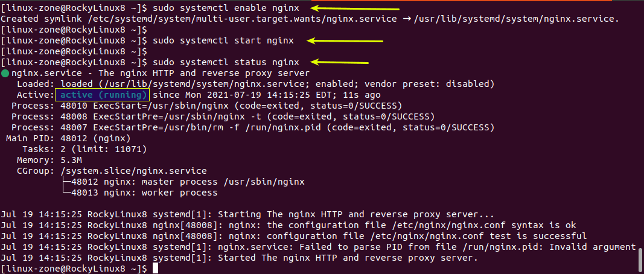Image resolution: width=644 pixels, height=274 pixels.
Task: Click the 'sudo systemctl status nginx' command
Action: [226, 62]
